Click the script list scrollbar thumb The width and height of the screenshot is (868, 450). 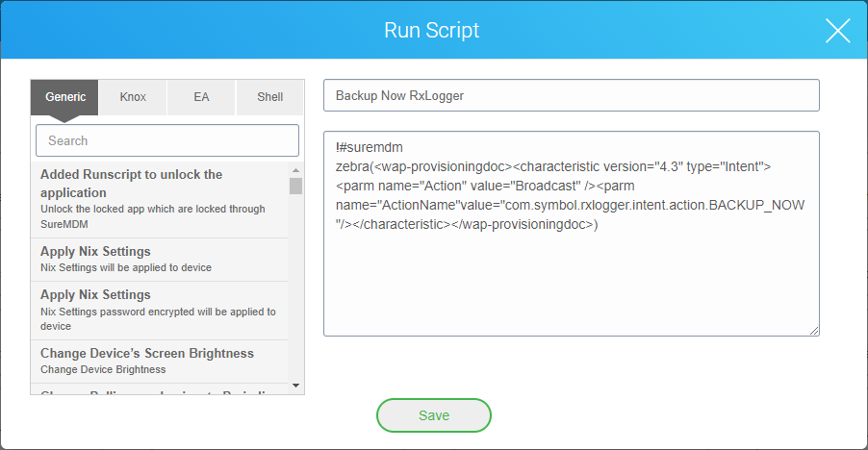point(295,186)
